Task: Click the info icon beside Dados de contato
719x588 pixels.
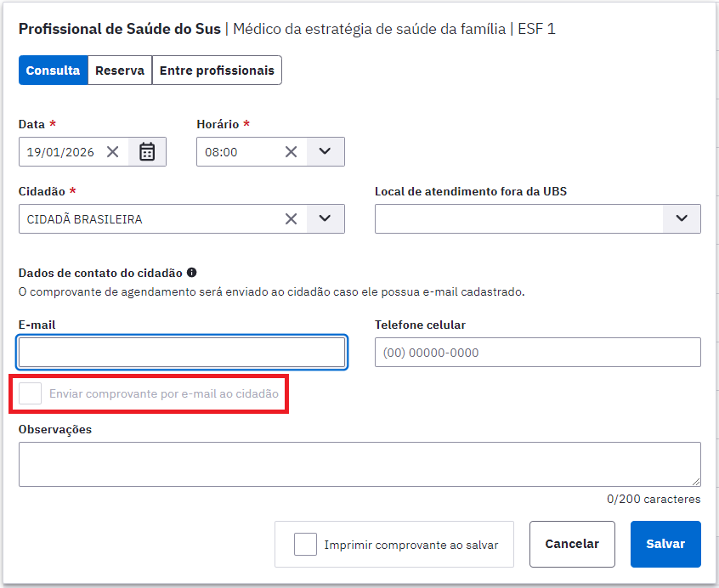Action: point(191,273)
